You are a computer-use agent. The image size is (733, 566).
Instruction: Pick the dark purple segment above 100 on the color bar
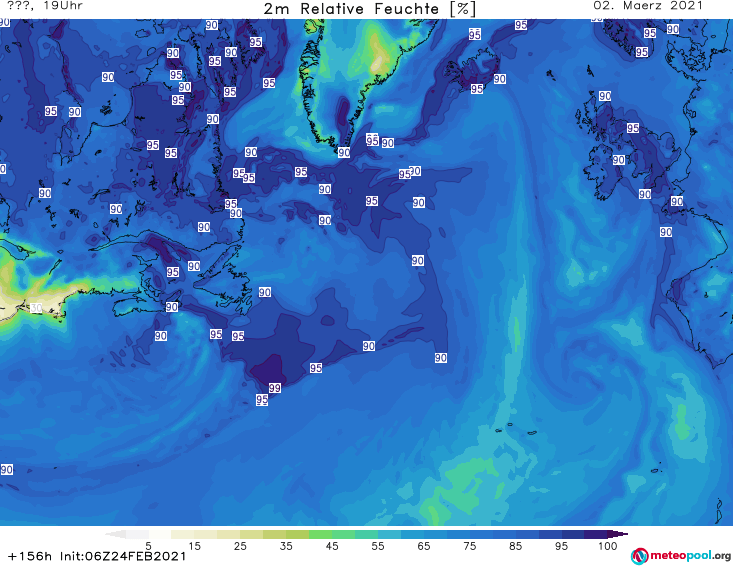(x=618, y=534)
